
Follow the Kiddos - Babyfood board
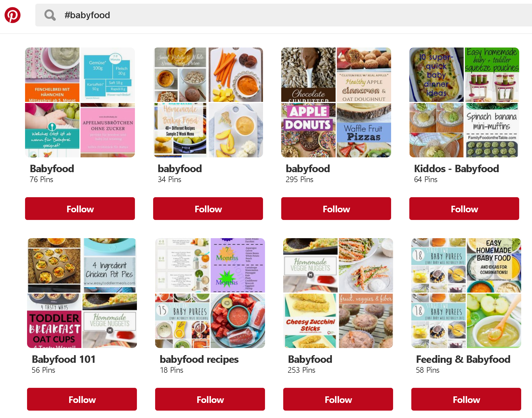coord(464,209)
